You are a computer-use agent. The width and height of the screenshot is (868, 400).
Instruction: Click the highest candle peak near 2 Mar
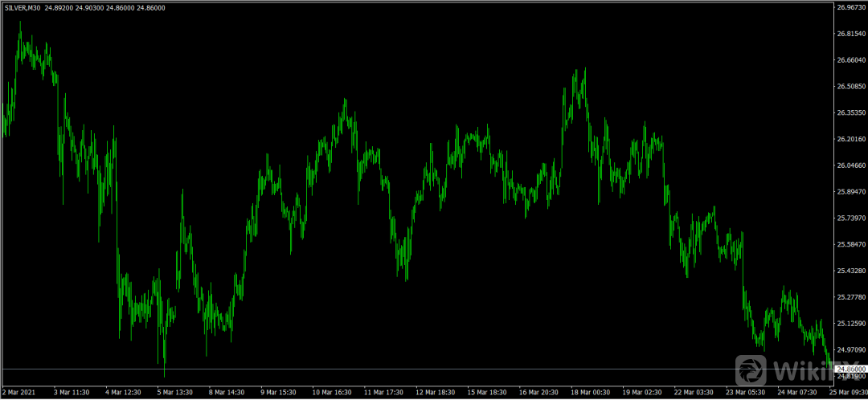pos(20,24)
